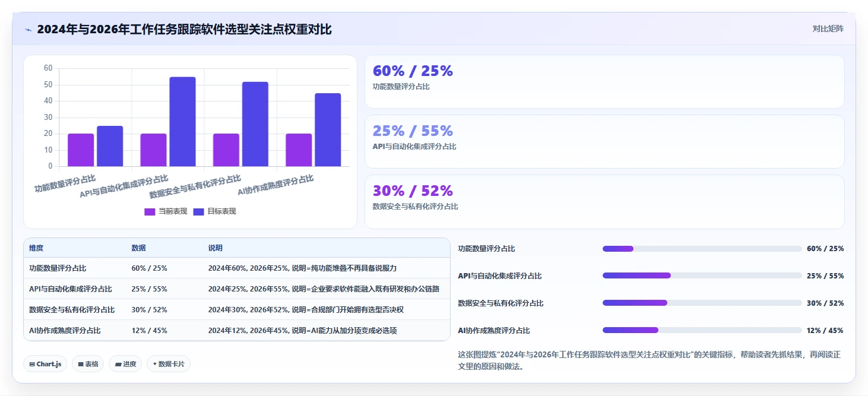Click the 60% / 25% value beside its progress bar

point(825,249)
